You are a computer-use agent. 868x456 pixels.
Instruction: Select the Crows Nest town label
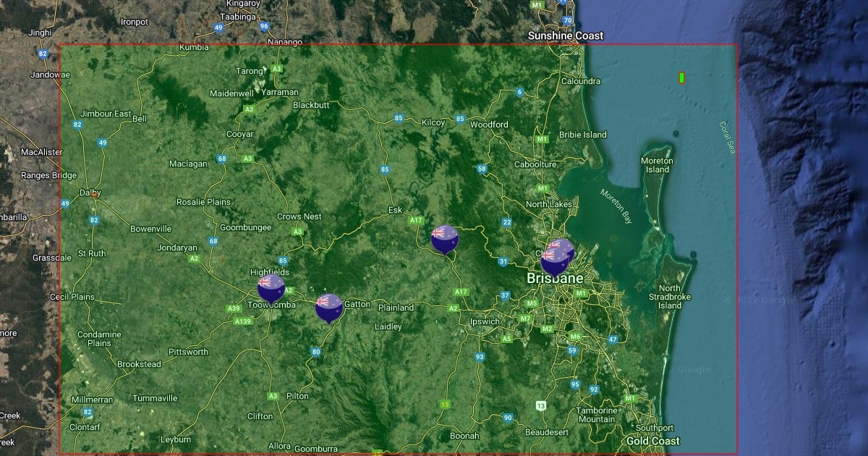coord(299,216)
